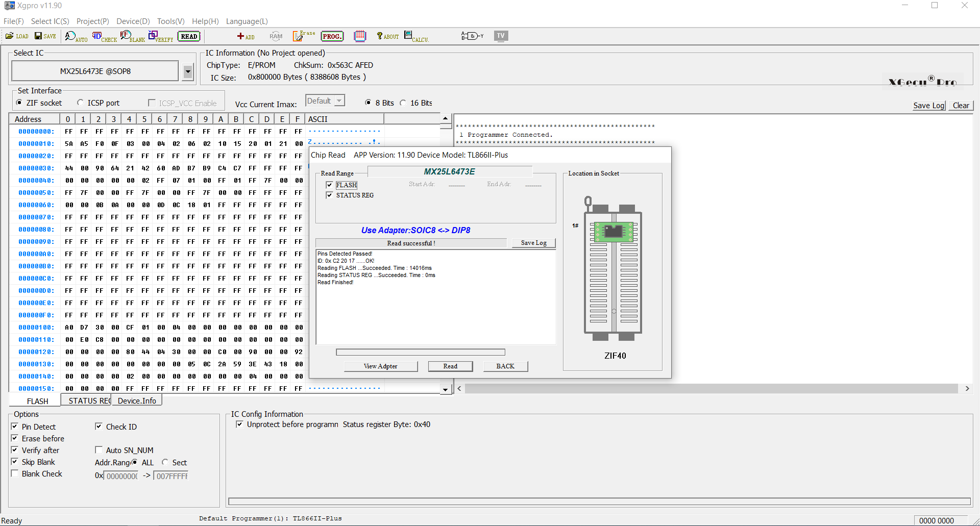Click the Clear log button
The height and width of the screenshot is (526, 980).
click(x=961, y=106)
